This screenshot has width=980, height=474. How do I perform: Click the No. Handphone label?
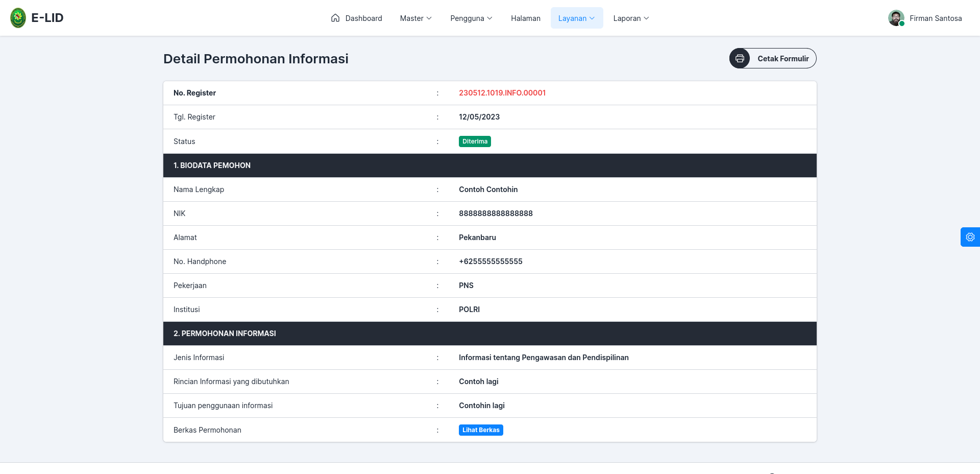pyautogui.click(x=200, y=262)
